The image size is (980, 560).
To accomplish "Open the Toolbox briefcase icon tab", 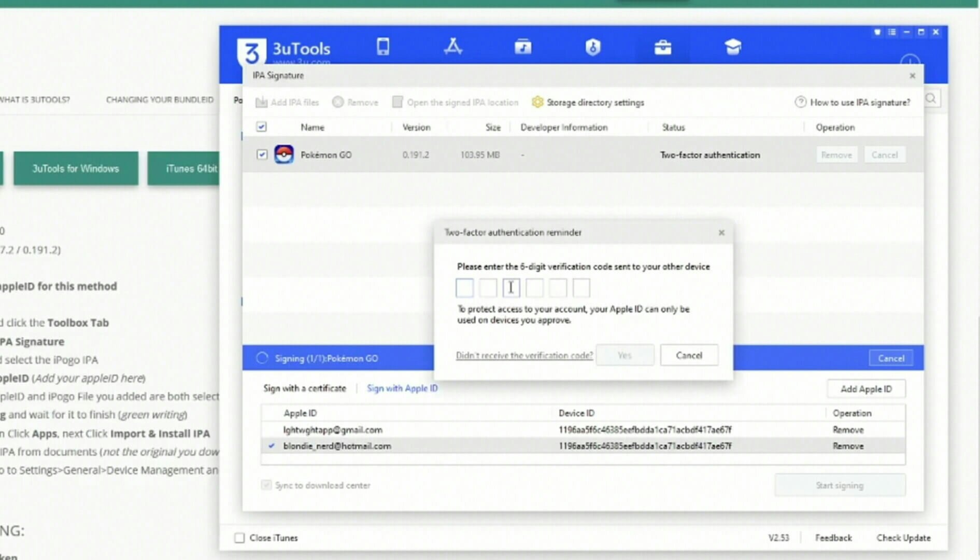I will tap(663, 47).
